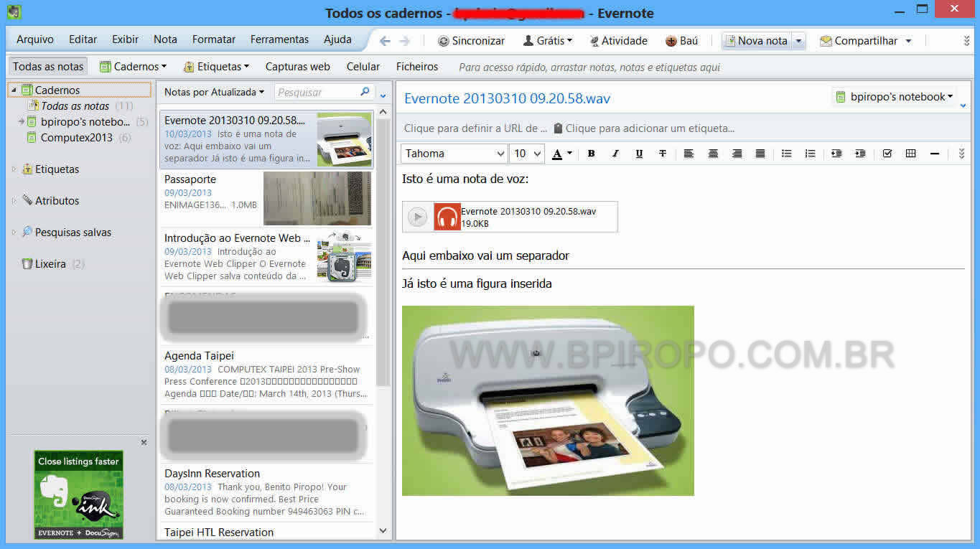The width and height of the screenshot is (980, 549).
Task: Create a Nova nota
Action: pyautogui.click(x=756, y=41)
